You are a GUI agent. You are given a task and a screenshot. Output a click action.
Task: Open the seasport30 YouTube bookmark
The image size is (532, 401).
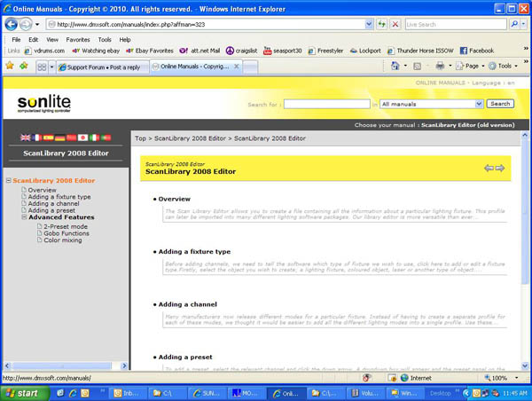tap(282, 51)
